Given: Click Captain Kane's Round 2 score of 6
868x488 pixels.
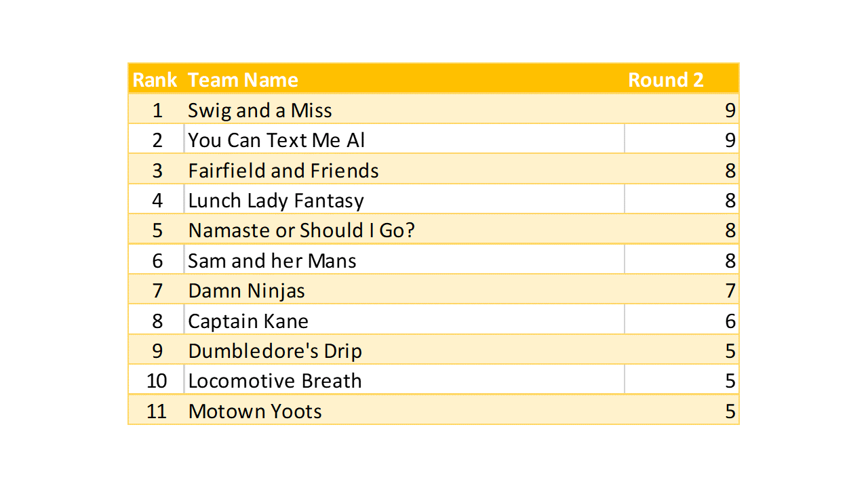Looking at the screenshot, I should coord(730,321).
